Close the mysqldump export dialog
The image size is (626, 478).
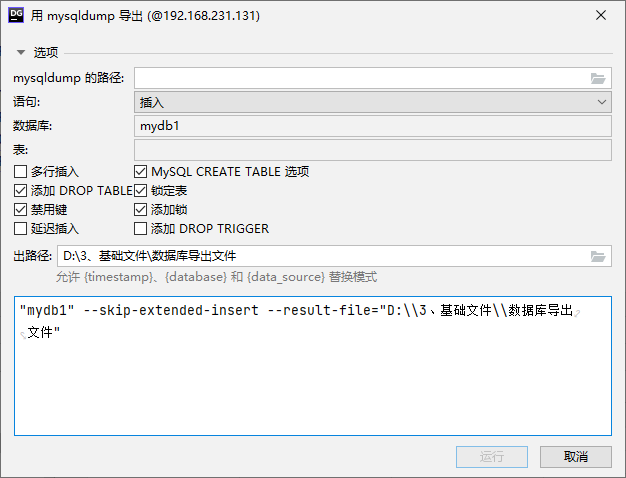point(601,16)
